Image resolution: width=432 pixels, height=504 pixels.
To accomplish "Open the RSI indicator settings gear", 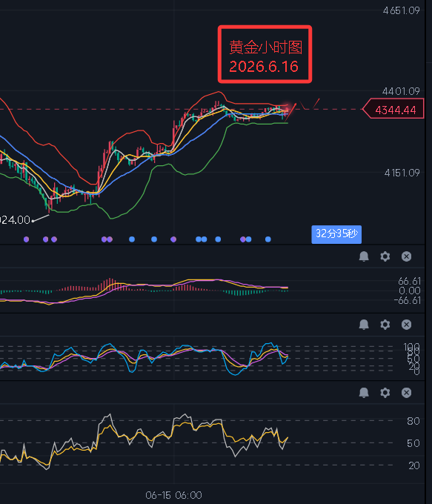I will click(385, 393).
